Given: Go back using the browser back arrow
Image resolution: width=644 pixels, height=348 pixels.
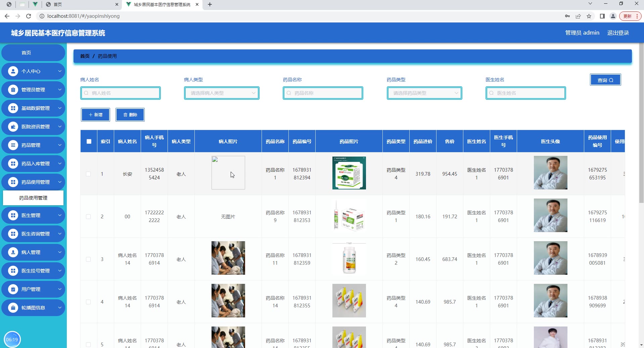Looking at the screenshot, I should (x=7, y=16).
